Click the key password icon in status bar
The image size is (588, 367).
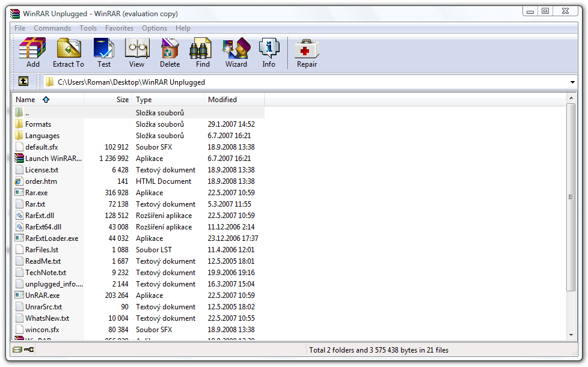point(29,350)
